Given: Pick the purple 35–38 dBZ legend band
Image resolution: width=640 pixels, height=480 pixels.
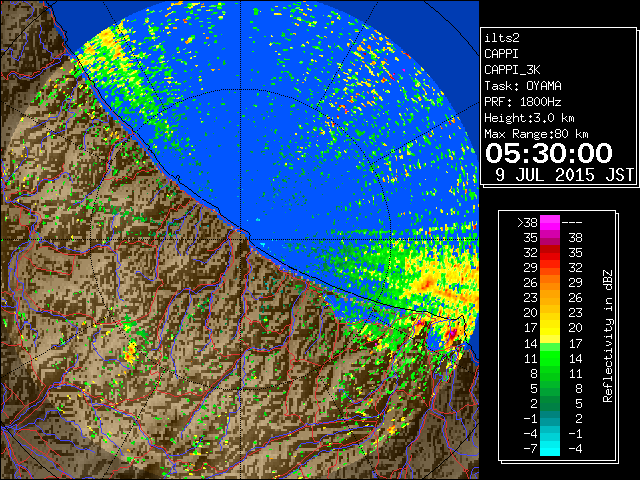Looking at the screenshot, I should click(x=550, y=238).
